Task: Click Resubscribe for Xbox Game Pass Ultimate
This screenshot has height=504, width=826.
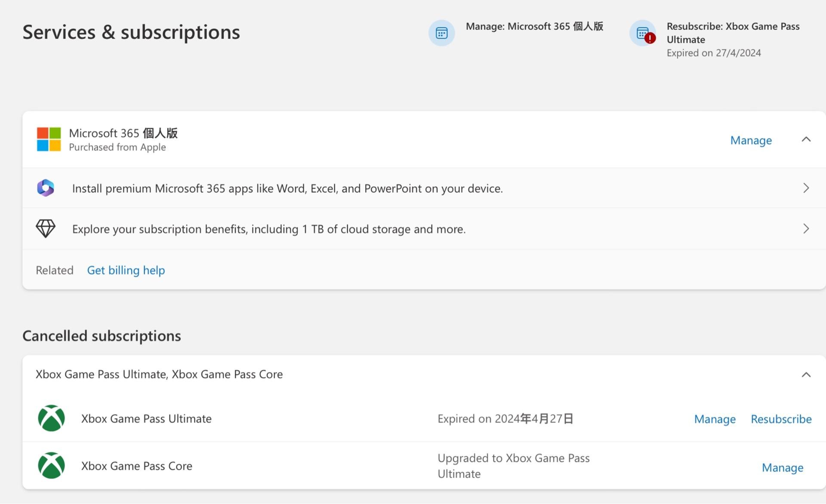Action: [781, 419]
